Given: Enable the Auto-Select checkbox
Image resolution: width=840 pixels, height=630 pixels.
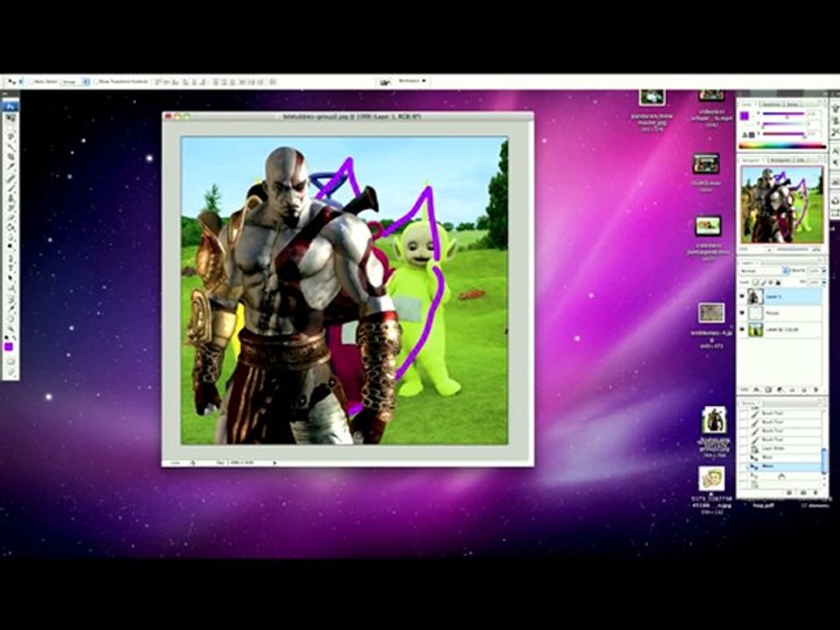Looking at the screenshot, I should click(31, 82).
